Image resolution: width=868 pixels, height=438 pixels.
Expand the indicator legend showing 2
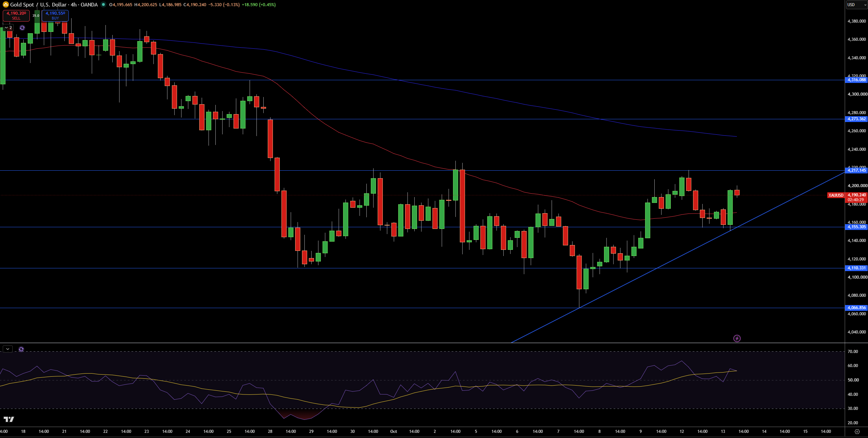[x=8, y=28]
